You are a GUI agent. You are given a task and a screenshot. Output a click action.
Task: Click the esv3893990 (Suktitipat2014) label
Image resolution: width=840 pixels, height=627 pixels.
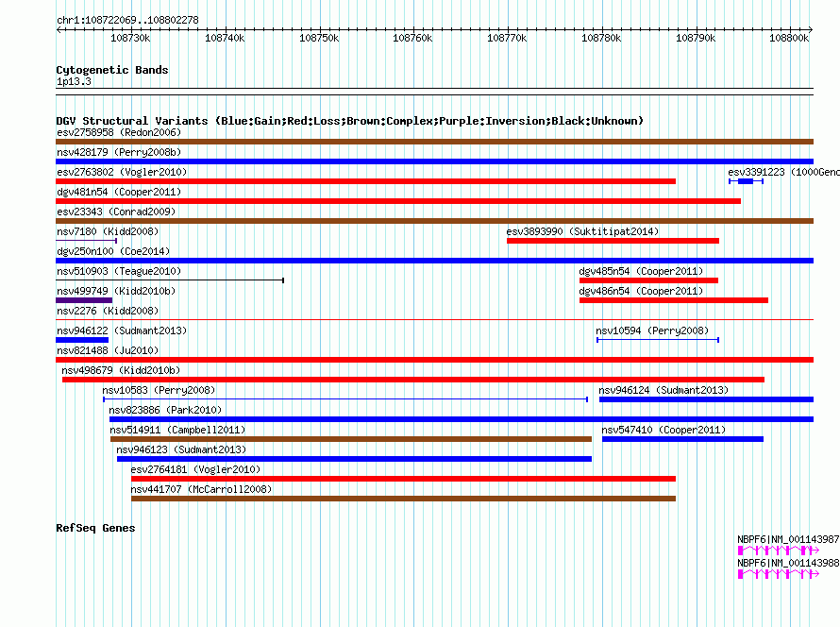tap(582, 231)
